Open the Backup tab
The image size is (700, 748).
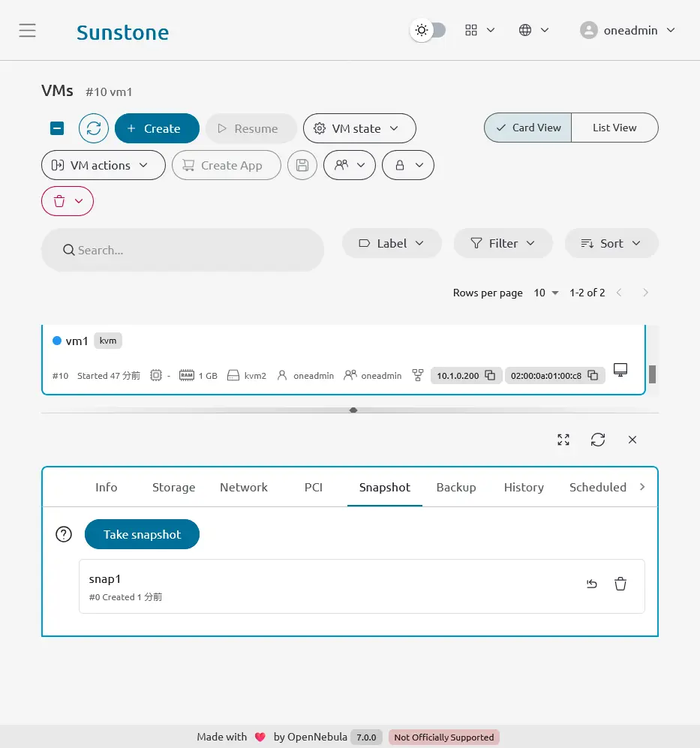[456, 487]
